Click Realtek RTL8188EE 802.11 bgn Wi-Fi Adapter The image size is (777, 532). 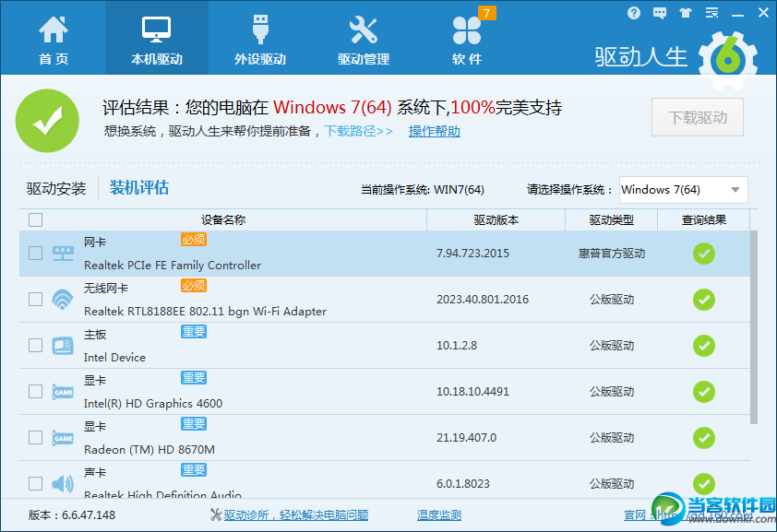point(205,312)
